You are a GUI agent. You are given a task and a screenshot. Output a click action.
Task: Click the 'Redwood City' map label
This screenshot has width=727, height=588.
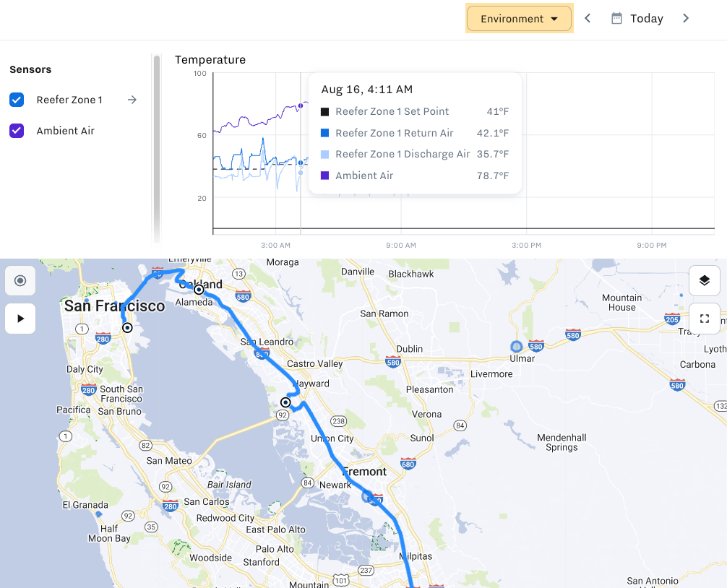click(225, 518)
